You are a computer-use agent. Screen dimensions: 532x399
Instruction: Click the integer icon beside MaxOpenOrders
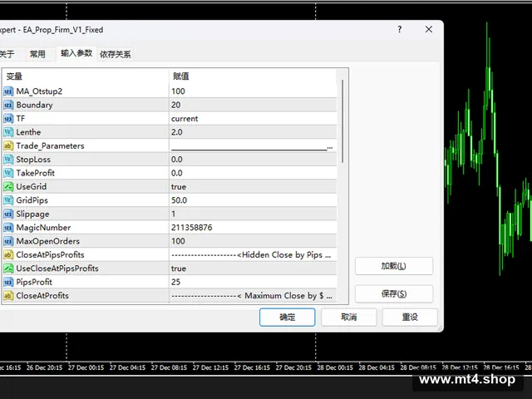(x=8, y=241)
